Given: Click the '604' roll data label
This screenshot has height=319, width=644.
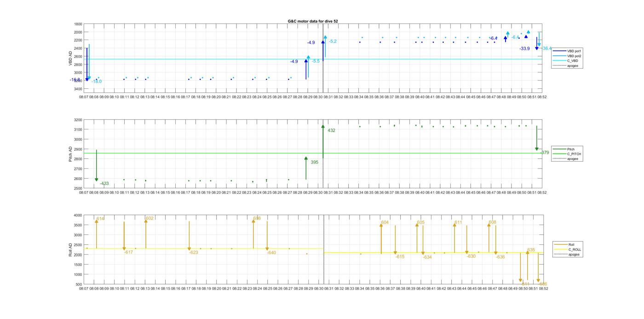Looking at the screenshot, I should click(x=385, y=222).
